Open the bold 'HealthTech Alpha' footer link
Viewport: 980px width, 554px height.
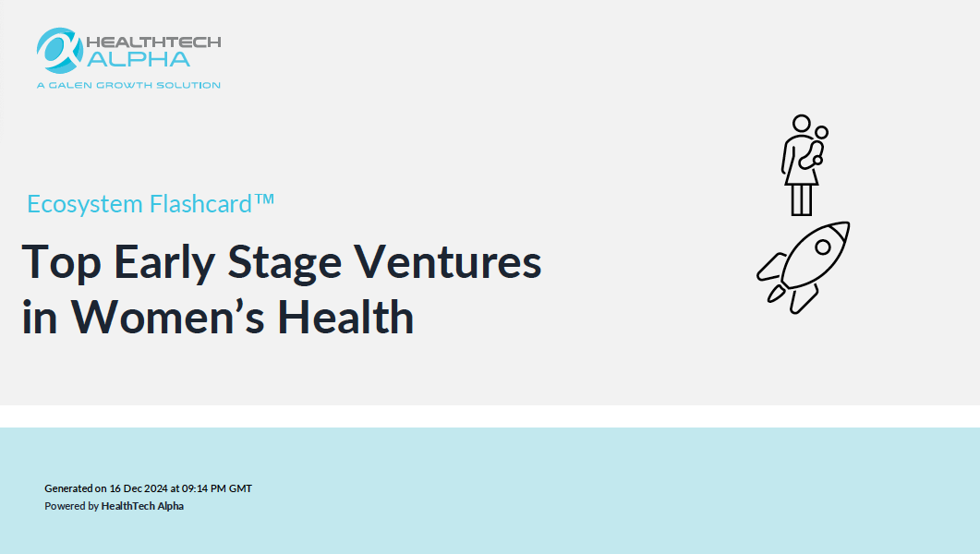142,506
